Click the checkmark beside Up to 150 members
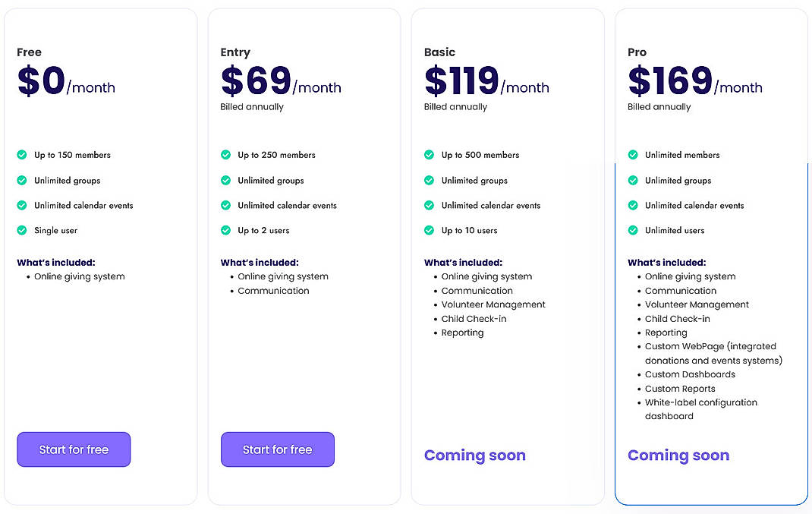 (x=21, y=155)
